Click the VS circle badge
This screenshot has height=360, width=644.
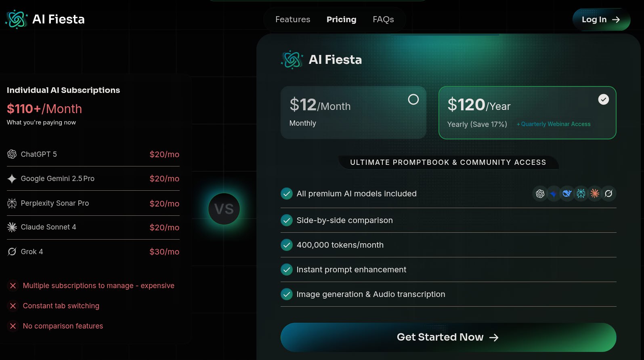click(224, 209)
